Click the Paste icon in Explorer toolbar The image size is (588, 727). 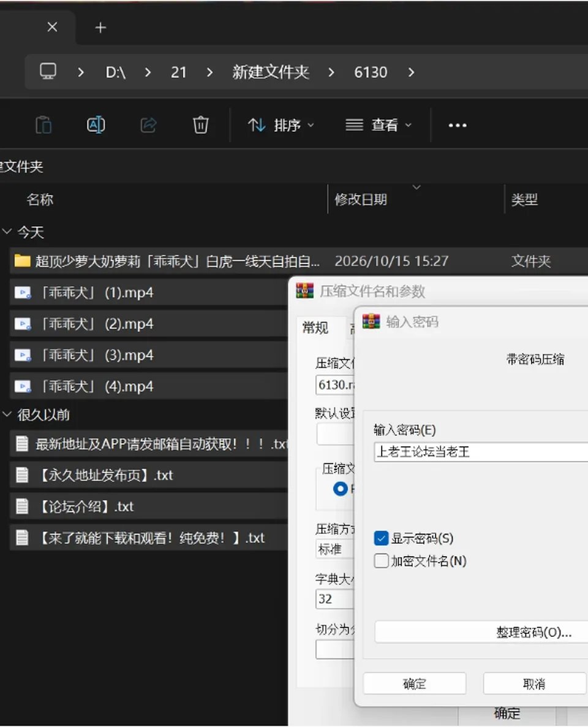(43, 125)
